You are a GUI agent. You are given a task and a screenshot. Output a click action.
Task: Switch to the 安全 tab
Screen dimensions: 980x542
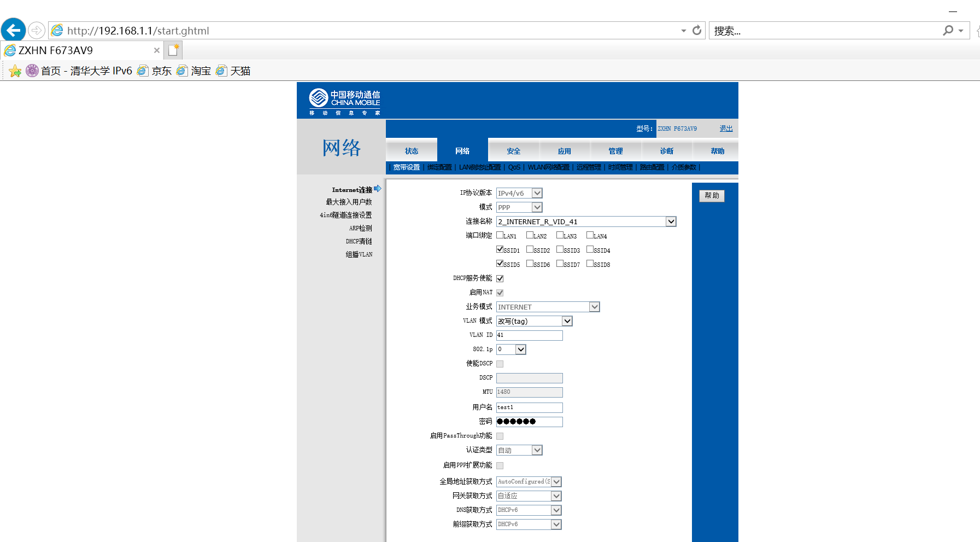514,150
